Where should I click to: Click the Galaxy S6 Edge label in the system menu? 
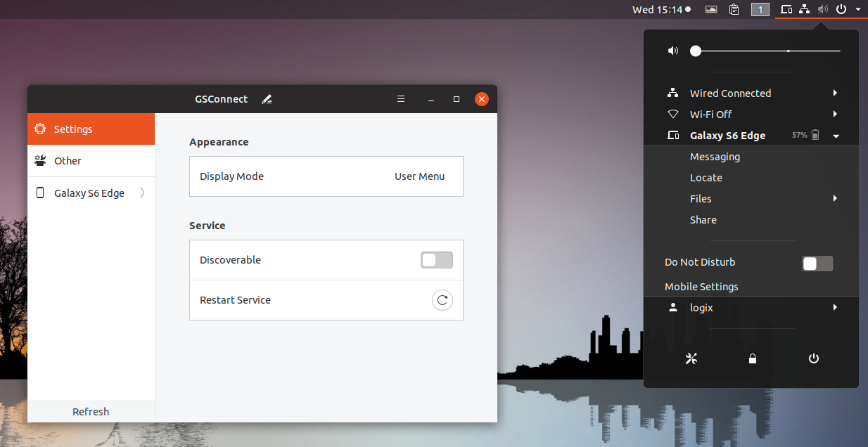727,136
